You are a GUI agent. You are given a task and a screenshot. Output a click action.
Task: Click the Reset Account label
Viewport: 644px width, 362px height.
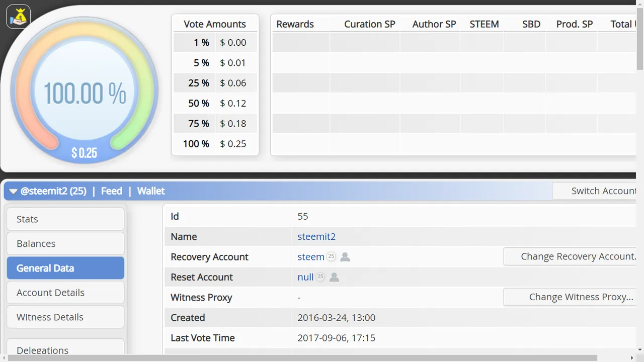202,277
